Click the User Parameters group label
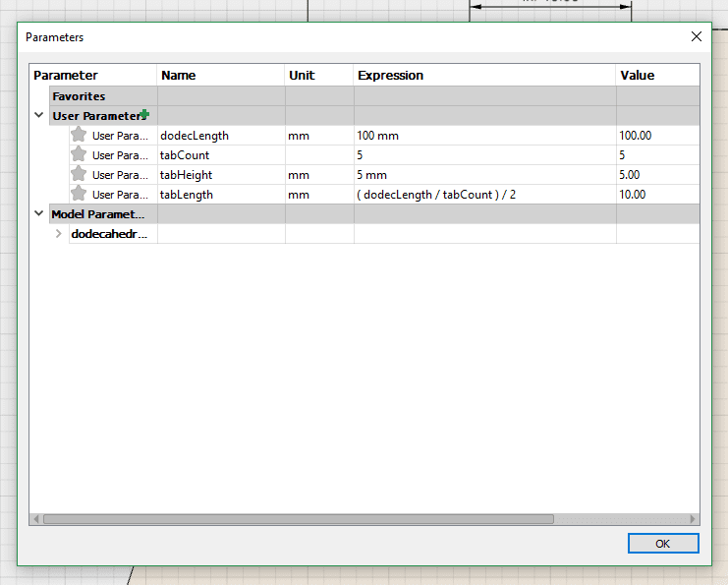The width and height of the screenshot is (728, 585). point(99,116)
